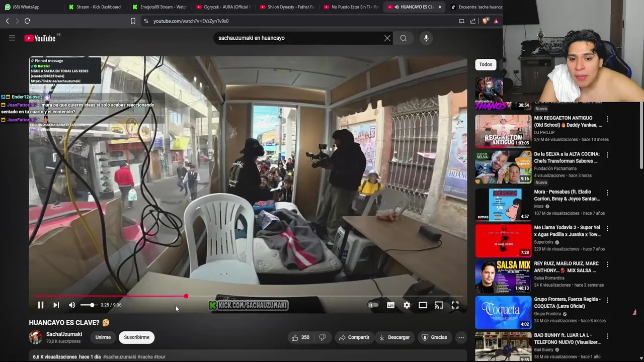
Task: Open Grupo Frontera COQUETA video
Action: pyautogui.click(x=503, y=312)
